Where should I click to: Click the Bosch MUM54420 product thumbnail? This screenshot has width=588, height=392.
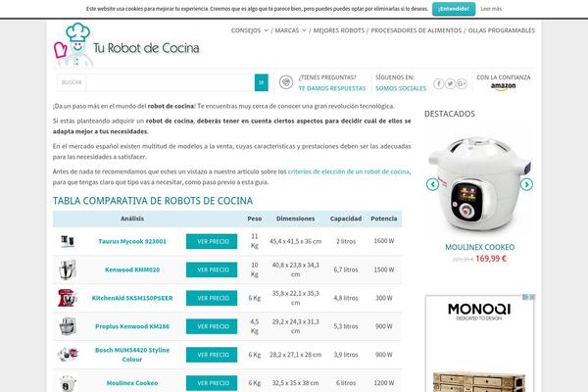(68, 354)
